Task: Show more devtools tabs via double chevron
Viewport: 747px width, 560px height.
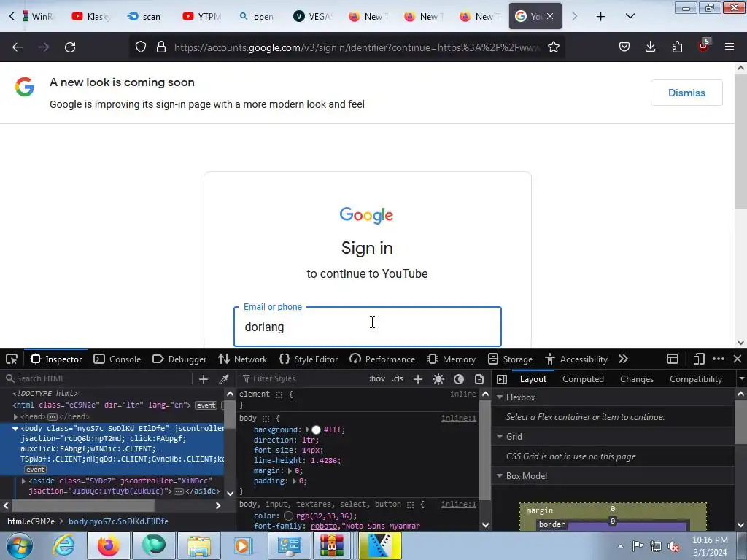Action: point(623,359)
